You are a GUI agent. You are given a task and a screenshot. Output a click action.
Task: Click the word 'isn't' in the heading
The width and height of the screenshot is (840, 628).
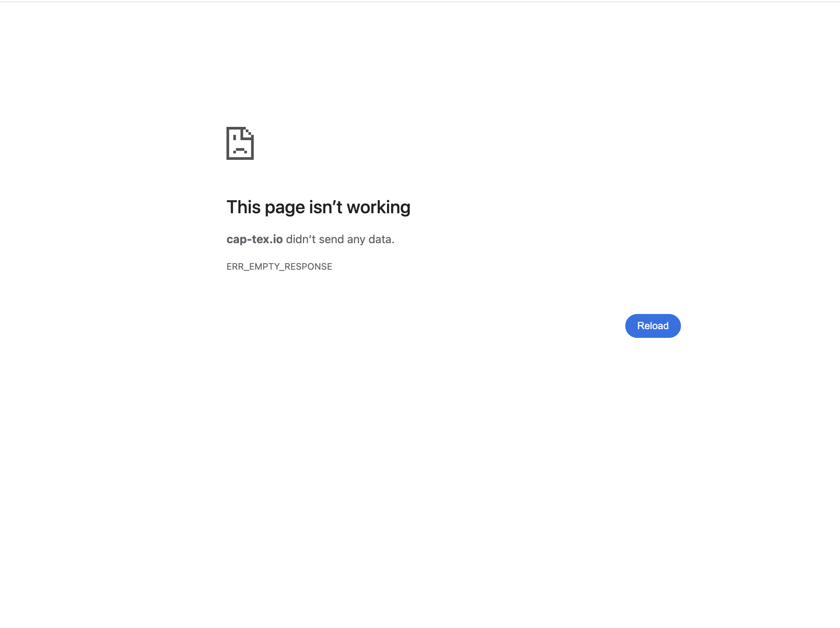click(326, 207)
